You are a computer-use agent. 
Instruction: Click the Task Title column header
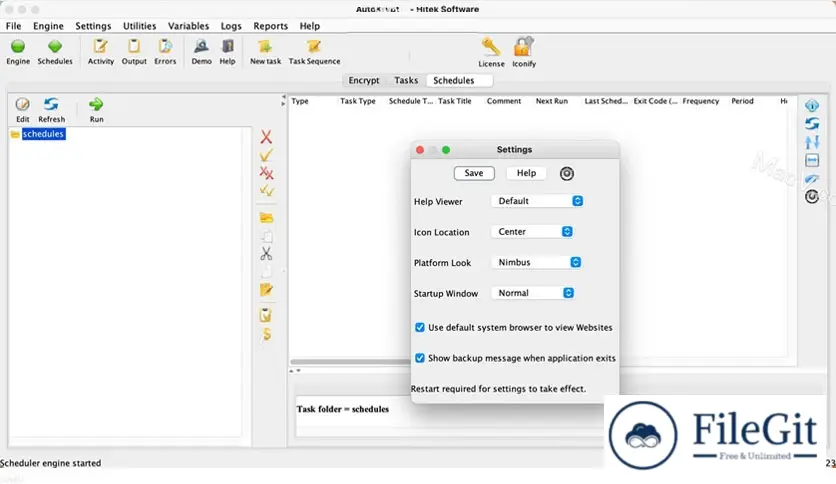(x=455, y=101)
